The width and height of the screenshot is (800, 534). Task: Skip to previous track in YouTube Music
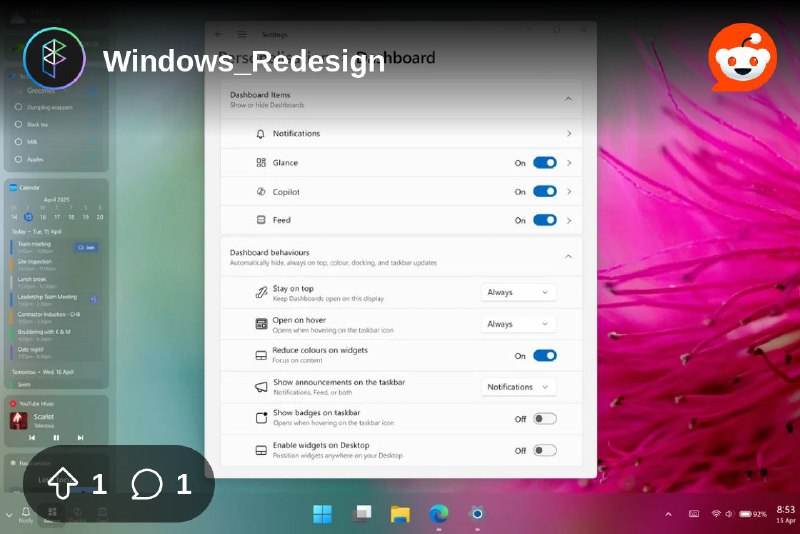pos(32,438)
